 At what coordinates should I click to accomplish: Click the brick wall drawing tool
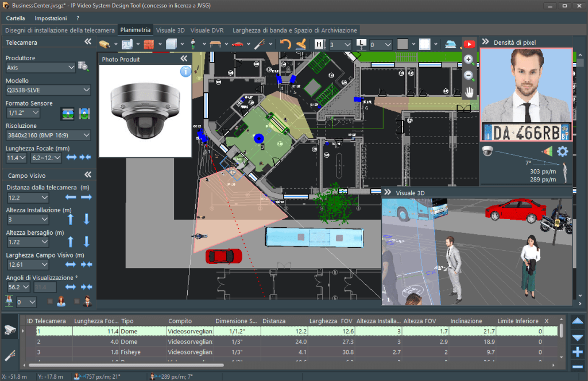click(x=149, y=44)
